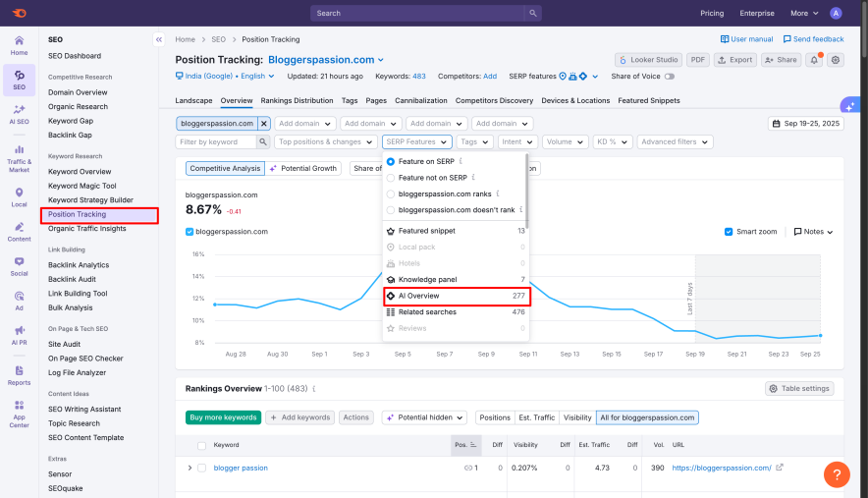Choose AI Overview in SERP features list
Image resolution: width=868 pixels, height=498 pixels.
[x=457, y=296]
